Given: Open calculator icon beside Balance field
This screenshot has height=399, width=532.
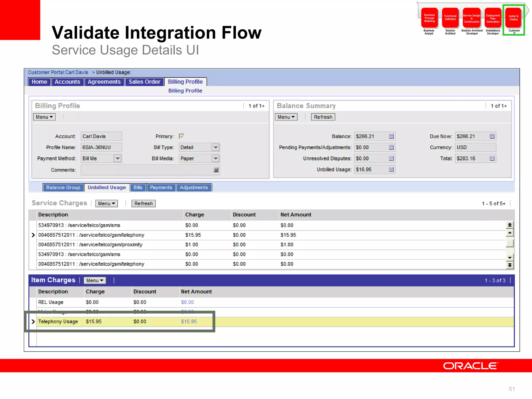Looking at the screenshot, I should [391, 136].
